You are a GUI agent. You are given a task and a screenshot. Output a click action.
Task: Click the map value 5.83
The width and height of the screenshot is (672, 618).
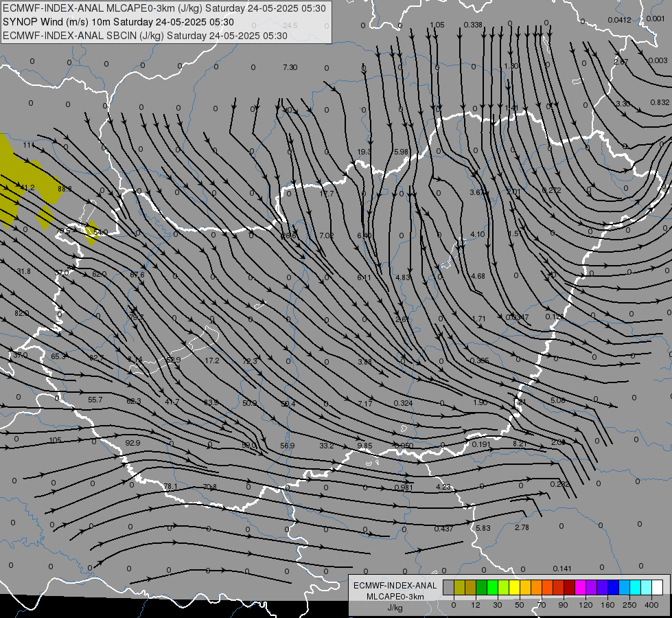tap(483, 528)
